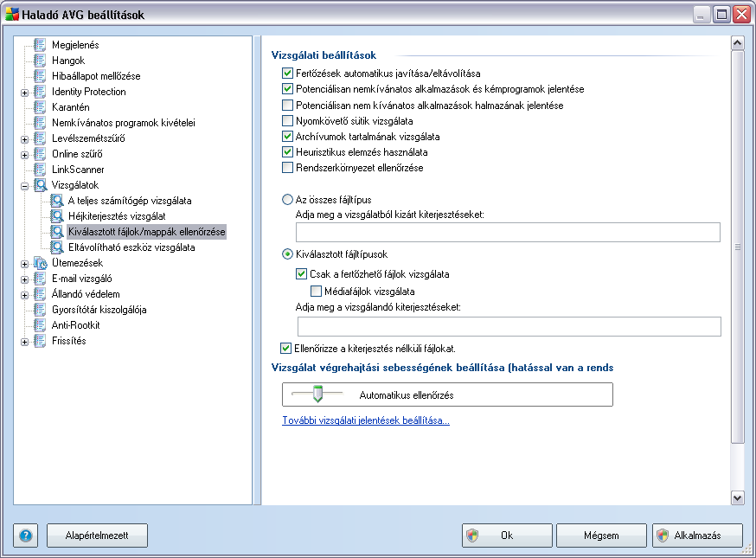Click the Online szűrő icon
Viewport: 756px width, 558px height.
pos(40,154)
